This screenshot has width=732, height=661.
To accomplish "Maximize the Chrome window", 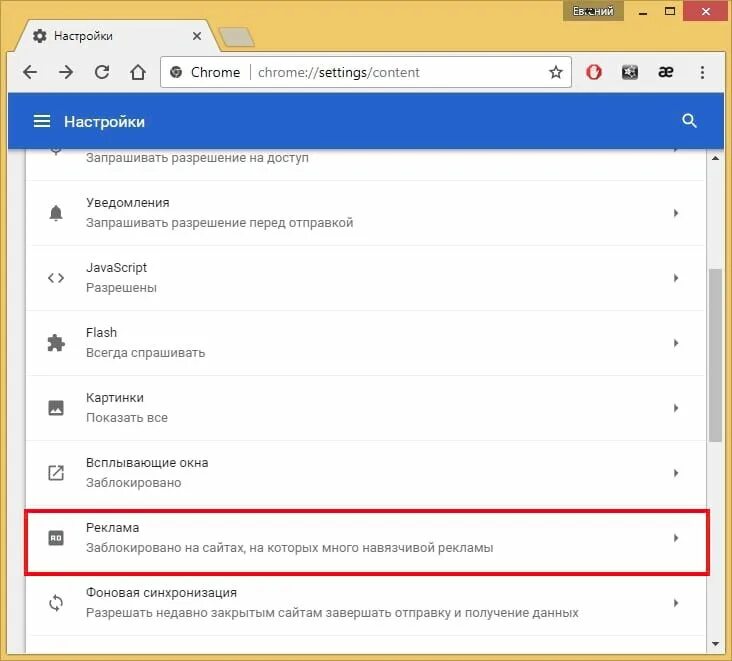I will pos(669,11).
